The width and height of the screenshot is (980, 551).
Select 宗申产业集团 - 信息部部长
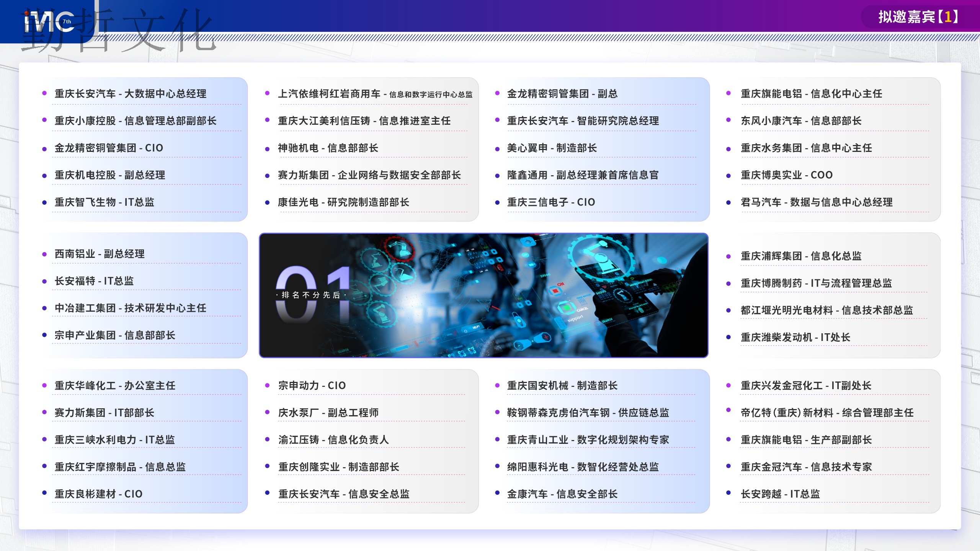115,336
